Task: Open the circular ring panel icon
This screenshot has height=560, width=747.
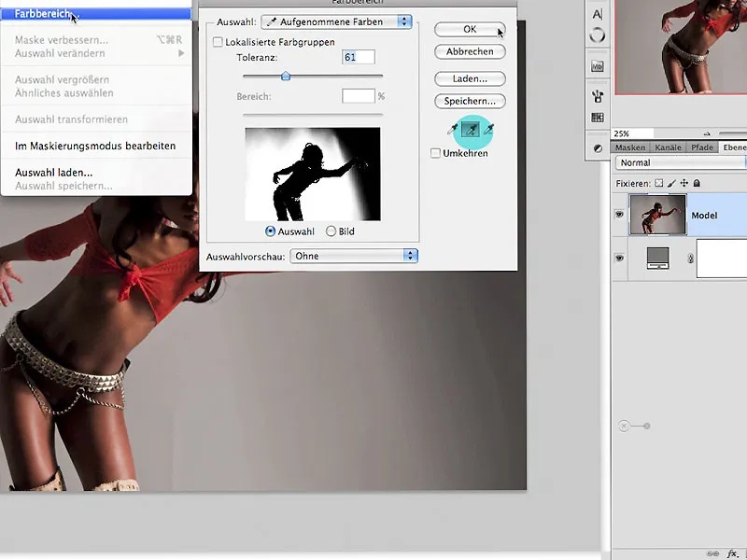Action: (598, 35)
